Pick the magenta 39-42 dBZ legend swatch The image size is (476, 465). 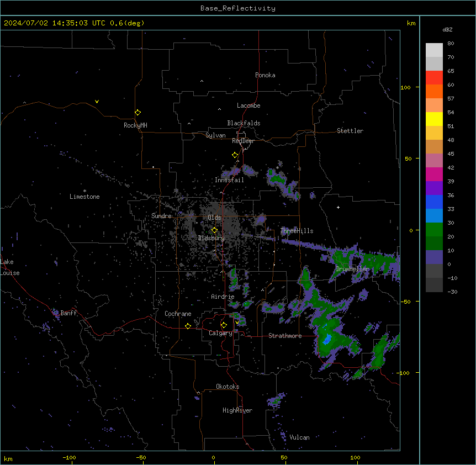click(434, 174)
